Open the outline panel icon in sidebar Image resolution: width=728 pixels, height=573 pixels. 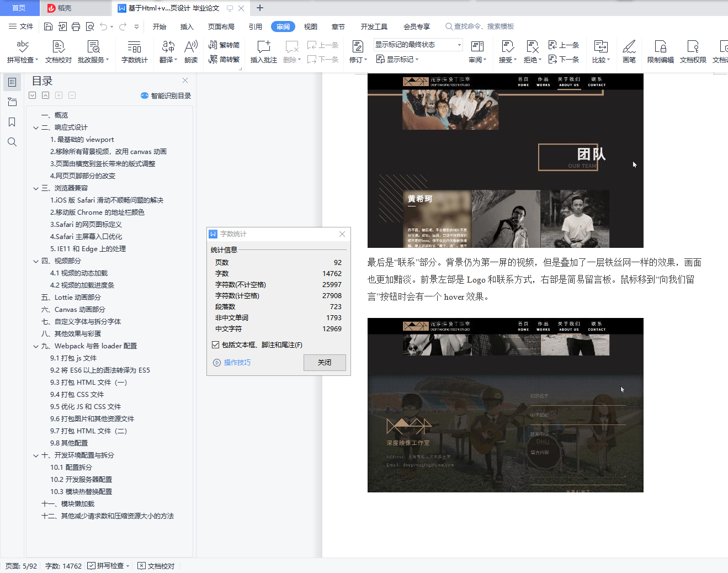click(12, 82)
